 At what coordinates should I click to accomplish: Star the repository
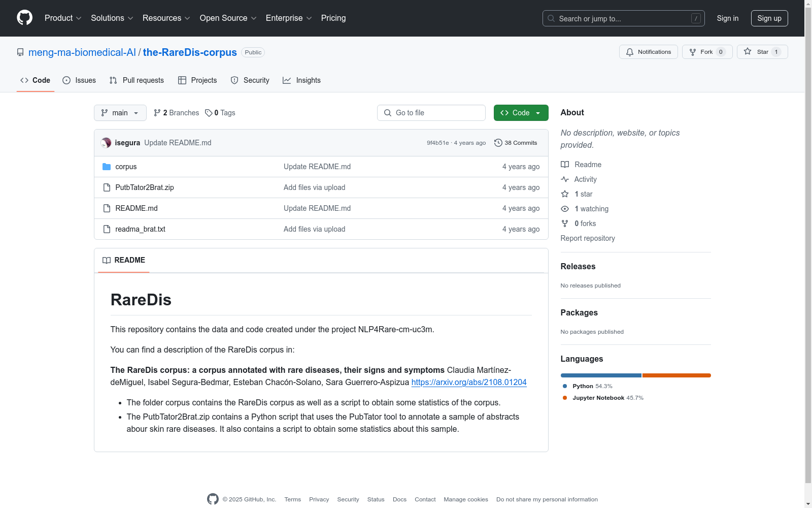click(x=762, y=52)
